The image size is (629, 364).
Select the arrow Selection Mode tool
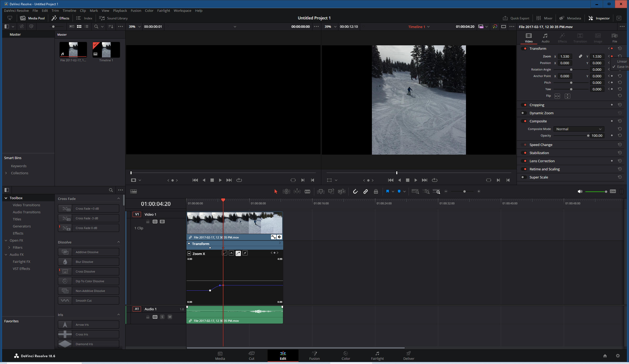pos(276,192)
